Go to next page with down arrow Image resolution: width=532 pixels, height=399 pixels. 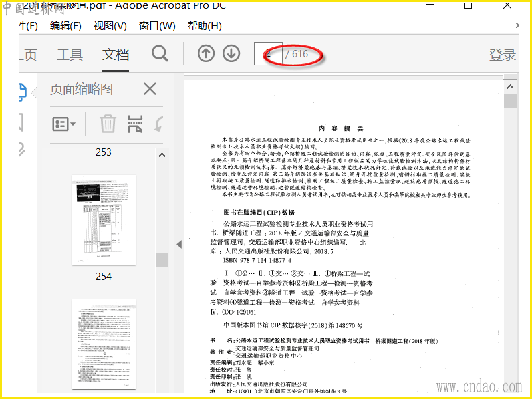point(231,54)
